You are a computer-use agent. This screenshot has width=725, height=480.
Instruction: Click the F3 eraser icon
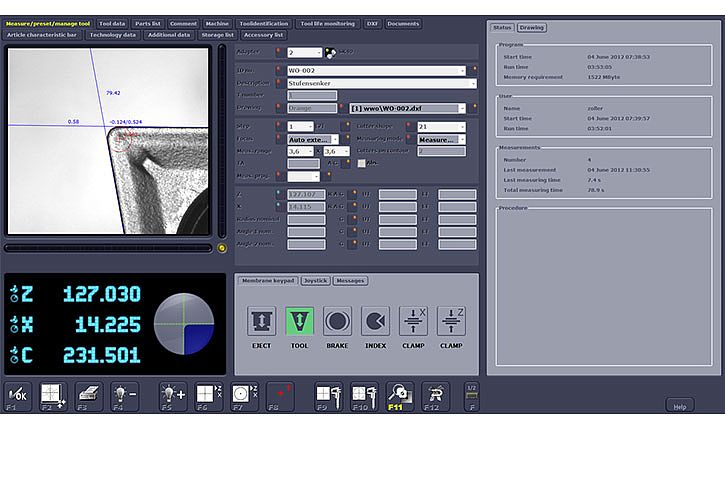89,397
